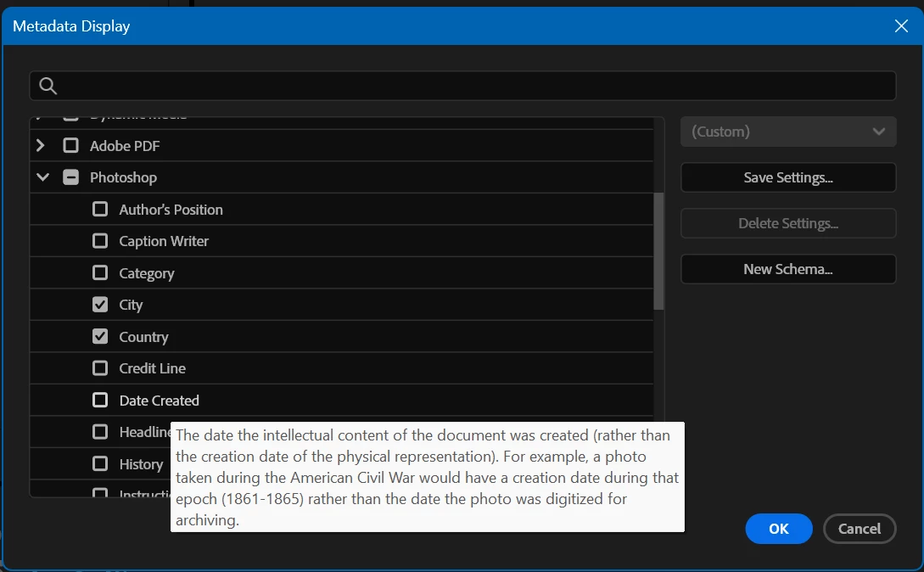Uncheck the Country checkbox
The image size is (924, 572).
pyautogui.click(x=100, y=336)
